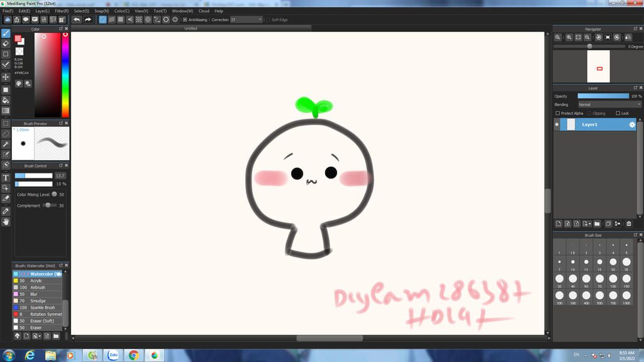Open Zalo from the taskbar

click(113, 356)
